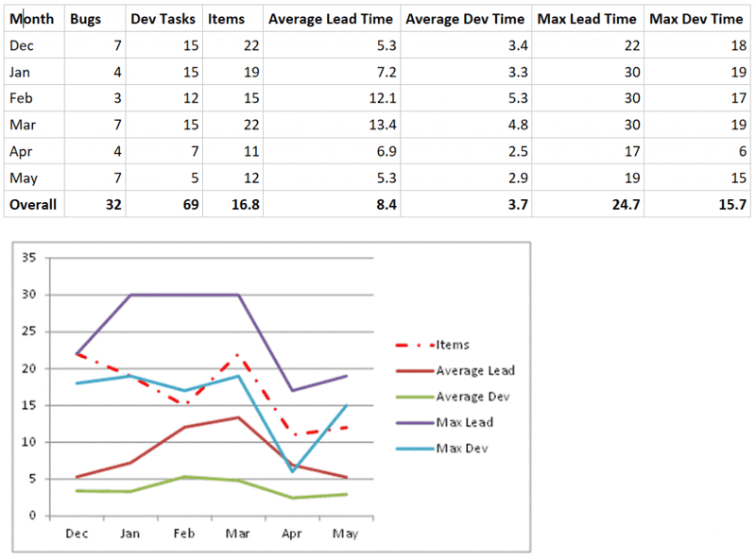The image size is (756, 560).
Task: Select the Average Lead Time header
Action: [x=332, y=19]
